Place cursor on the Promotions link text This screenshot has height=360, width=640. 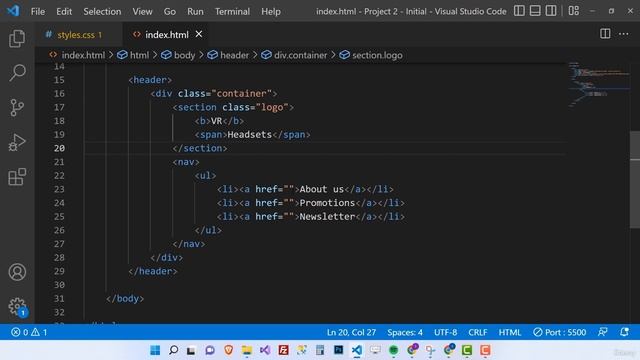click(x=327, y=203)
